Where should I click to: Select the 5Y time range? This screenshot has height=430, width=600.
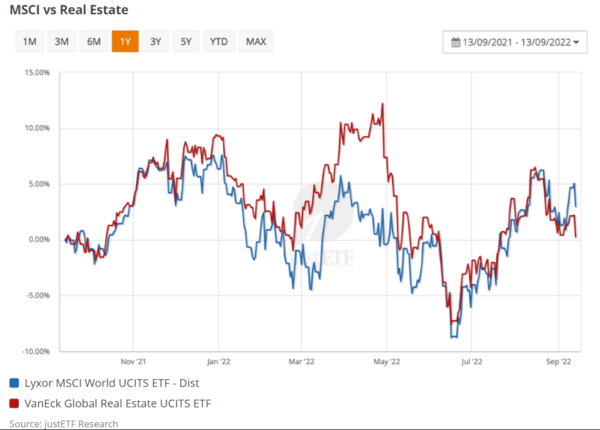tap(186, 41)
